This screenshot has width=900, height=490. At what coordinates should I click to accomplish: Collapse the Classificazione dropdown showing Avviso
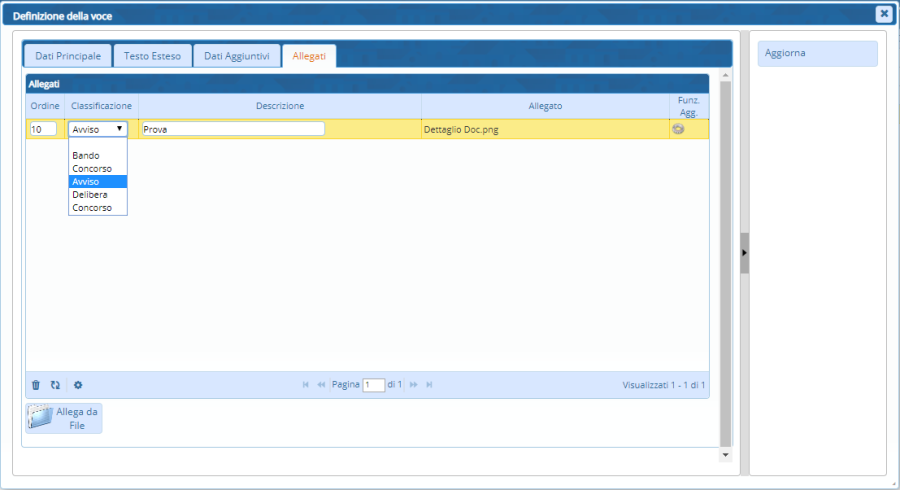coord(98,129)
